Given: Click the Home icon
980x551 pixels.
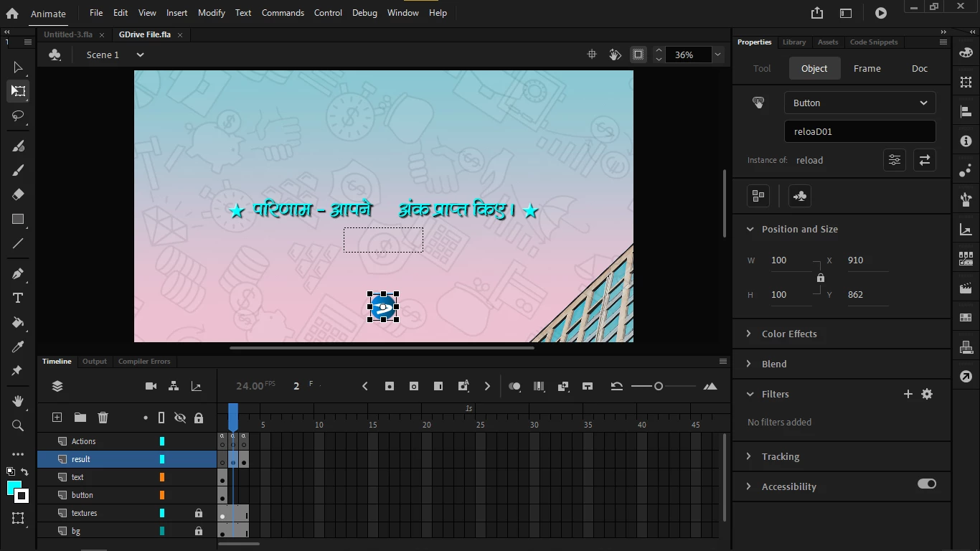Looking at the screenshot, I should pyautogui.click(x=12, y=13).
